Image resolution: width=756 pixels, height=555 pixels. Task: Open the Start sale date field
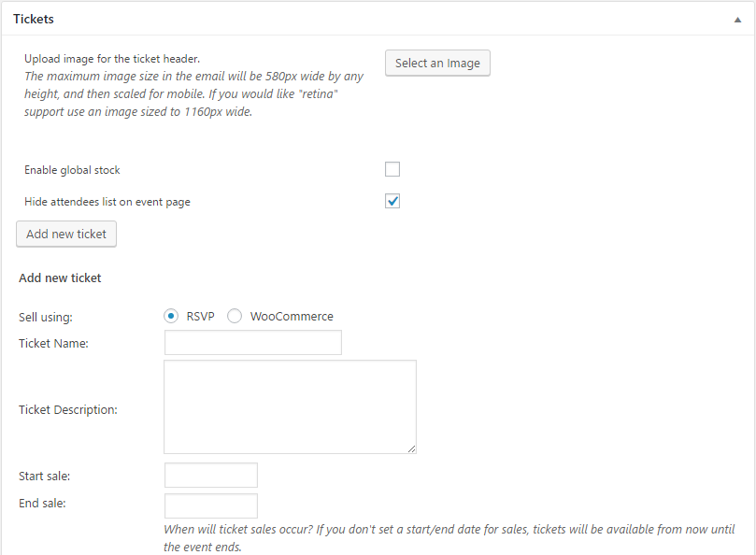click(210, 476)
